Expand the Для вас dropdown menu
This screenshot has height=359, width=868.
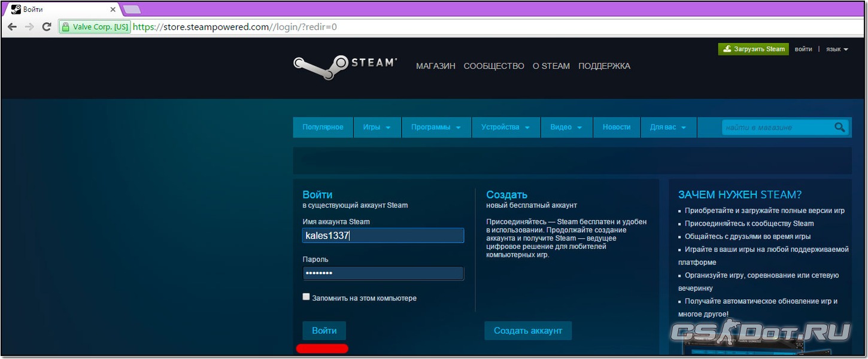669,127
